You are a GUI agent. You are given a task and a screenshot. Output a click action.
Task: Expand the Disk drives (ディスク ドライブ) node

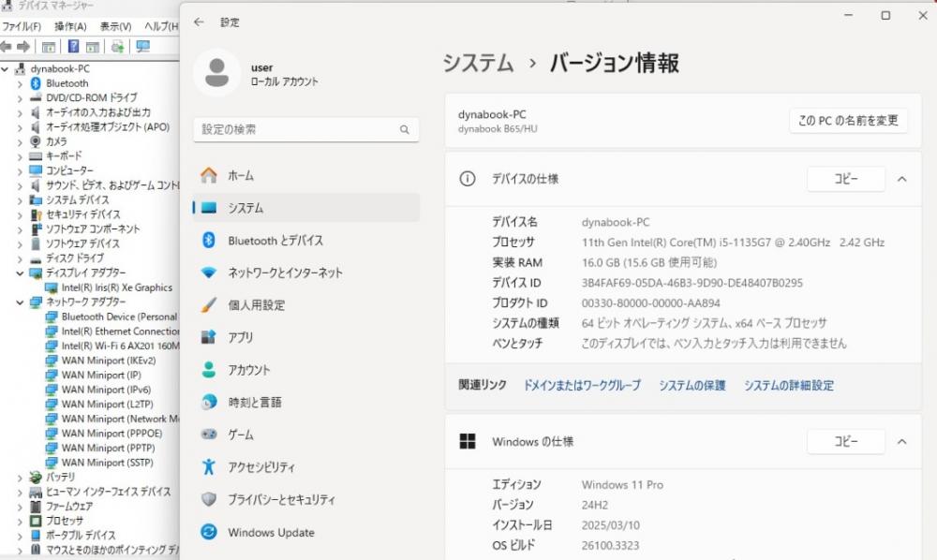[x=20, y=258]
